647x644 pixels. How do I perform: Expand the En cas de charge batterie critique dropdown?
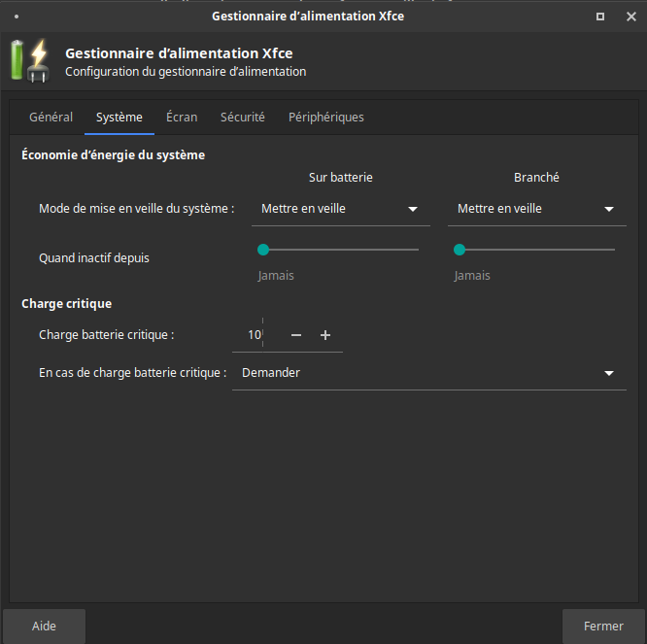click(429, 373)
